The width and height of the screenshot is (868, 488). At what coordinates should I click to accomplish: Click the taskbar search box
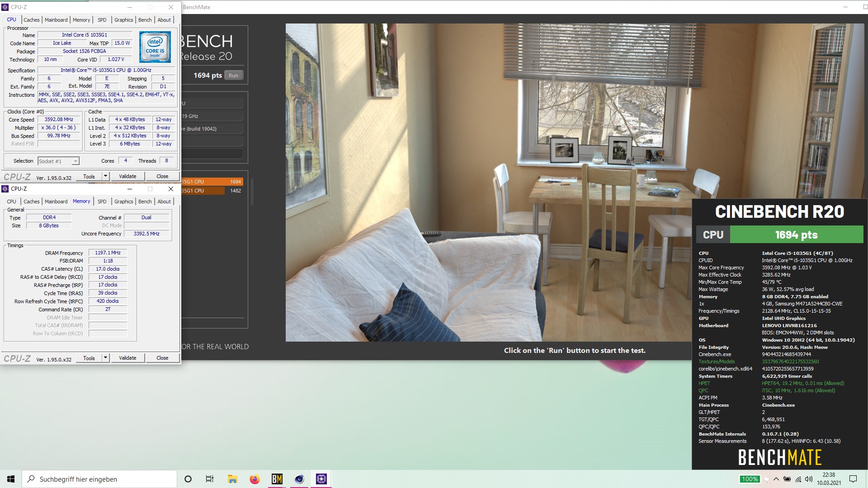[99, 479]
